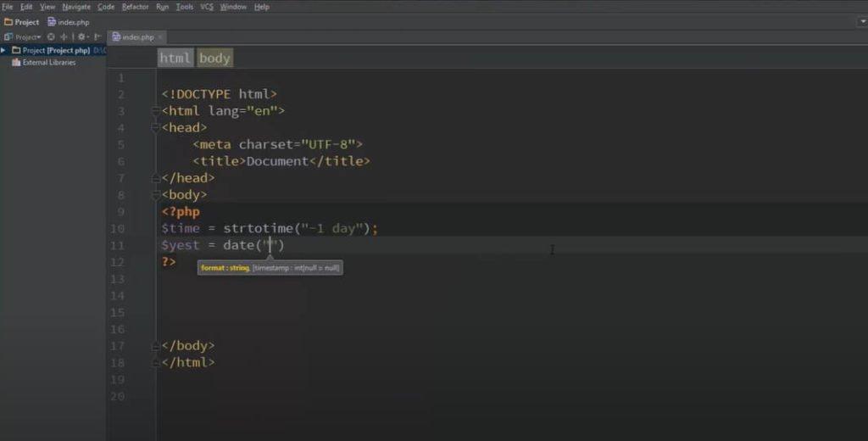
Task: Click the $yest variable on line 11
Action: pos(181,246)
